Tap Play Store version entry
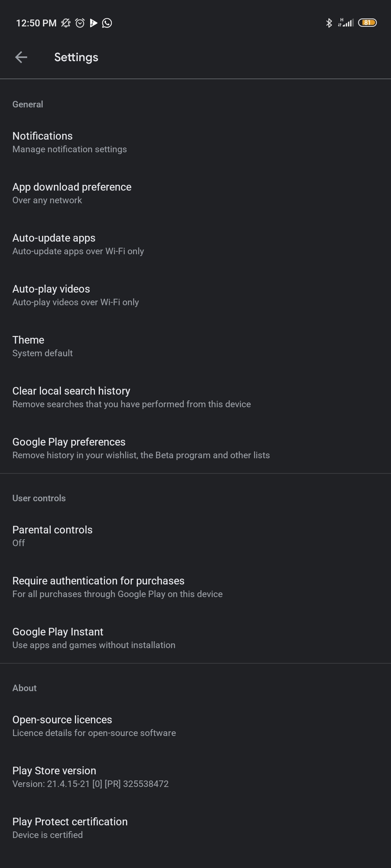The width and height of the screenshot is (391, 868). [195, 777]
